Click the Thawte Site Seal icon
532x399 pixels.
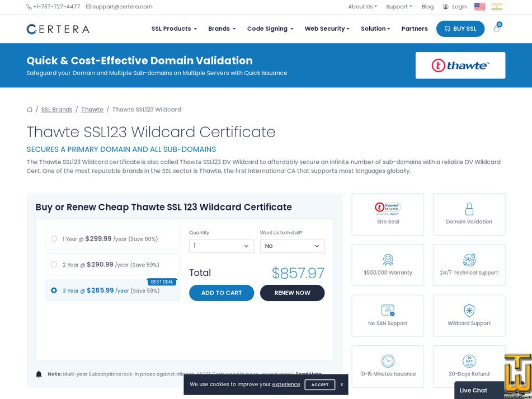tap(388, 209)
